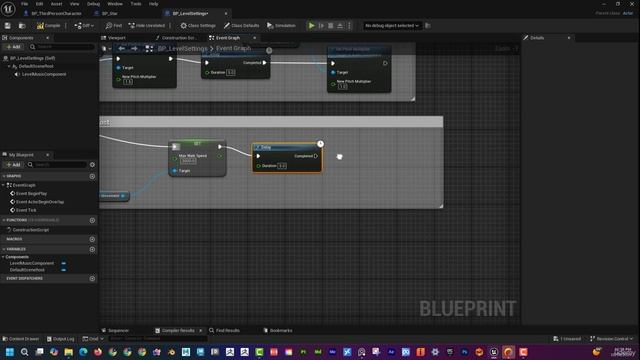
Task: Add new item in My Blueprint
Action: tap(13, 164)
